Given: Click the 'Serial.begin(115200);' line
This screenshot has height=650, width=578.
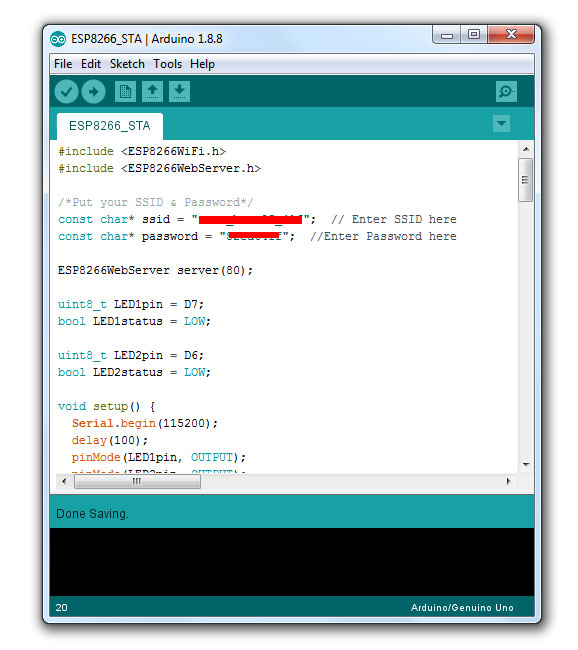Looking at the screenshot, I should [145, 424].
